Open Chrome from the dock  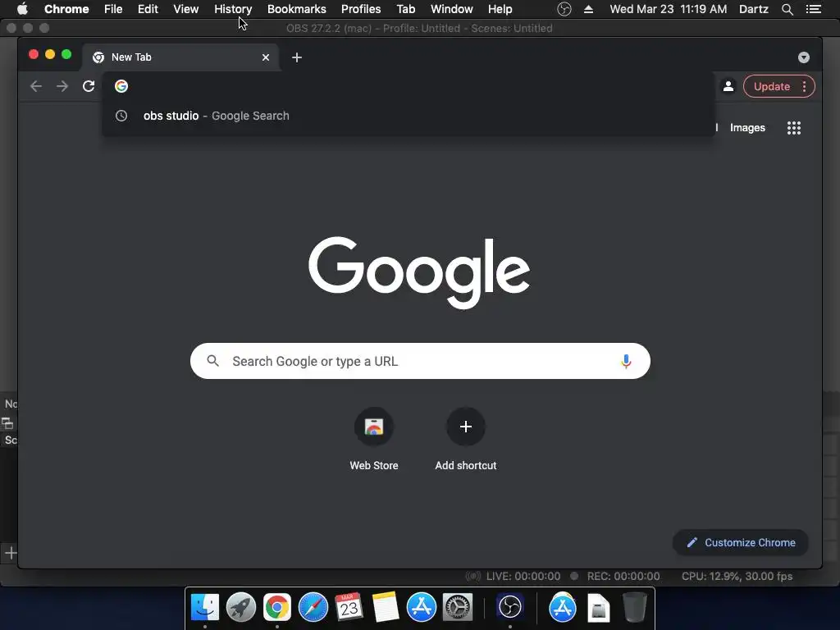pos(277,607)
